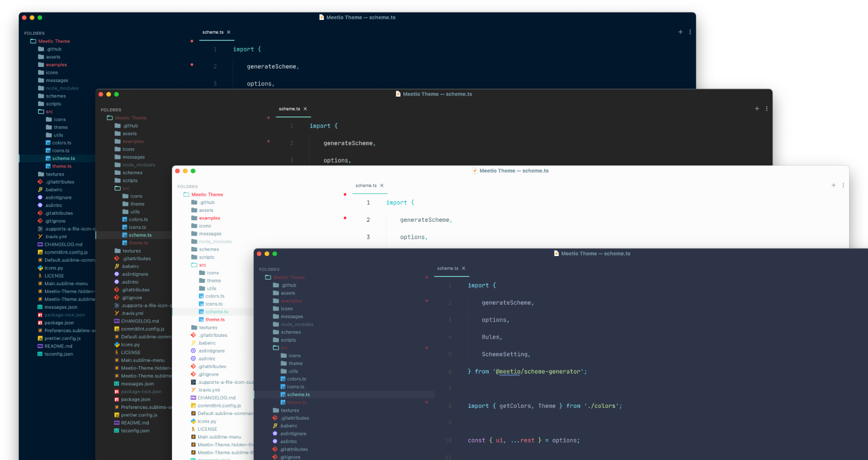The image size is (868, 460).
Task: Open colors.ts icon in the front slate window
Action: [x=283, y=379]
